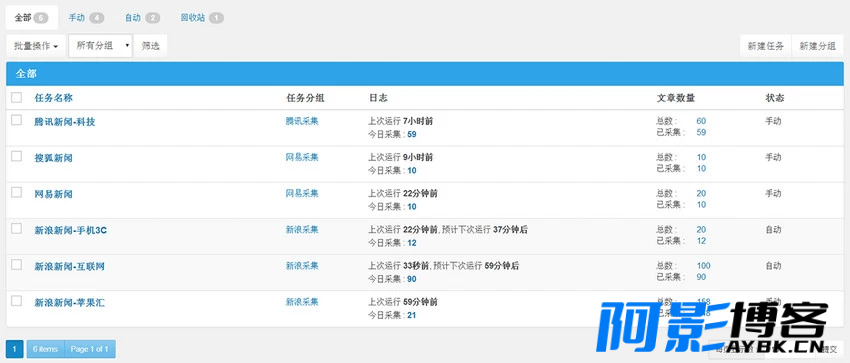Tick the 新浪新闻-苹果汇 row checkbox
This screenshot has width=850, height=363.
coord(17,301)
